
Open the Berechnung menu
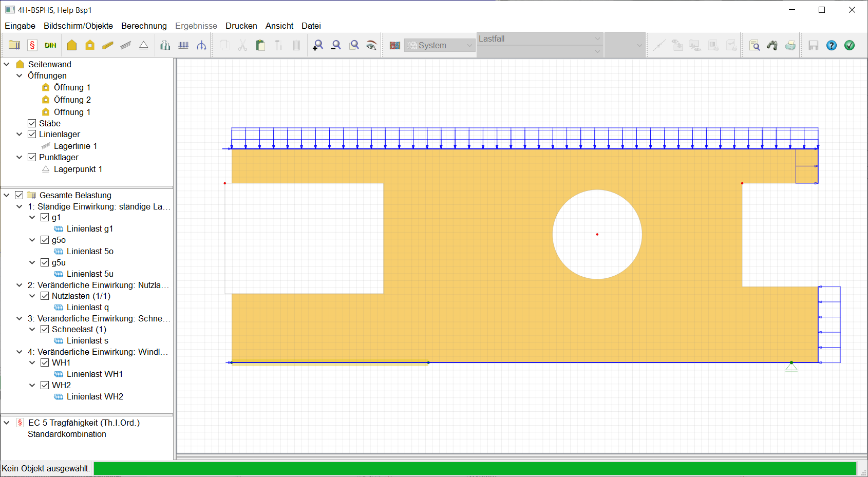pyautogui.click(x=144, y=26)
